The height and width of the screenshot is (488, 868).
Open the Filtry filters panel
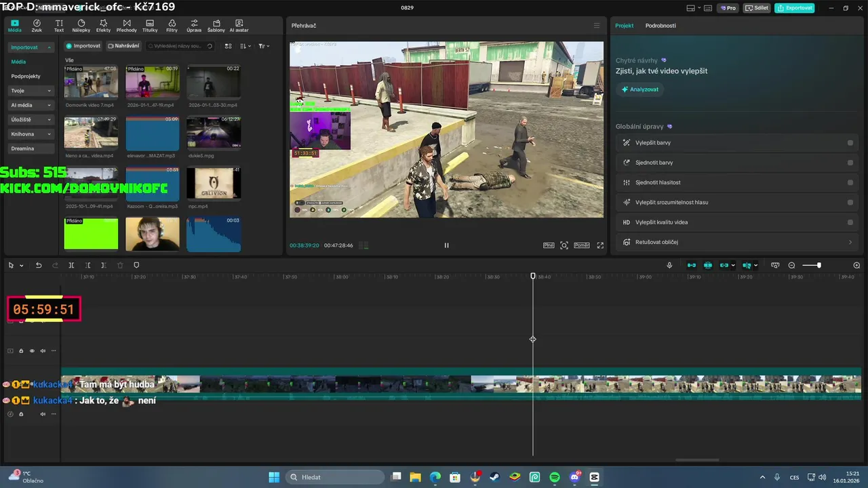[172, 26]
